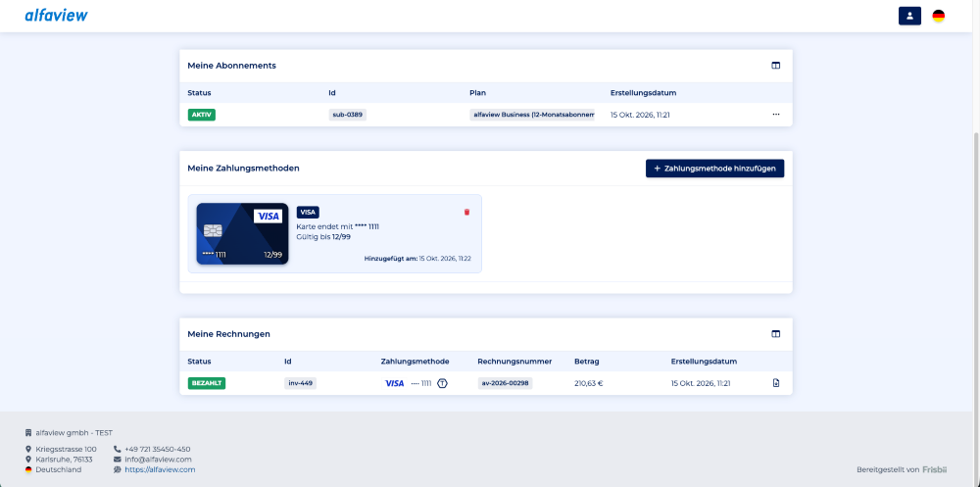
Task: Click the alfaview Business plan chip
Action: click(532, 115)
